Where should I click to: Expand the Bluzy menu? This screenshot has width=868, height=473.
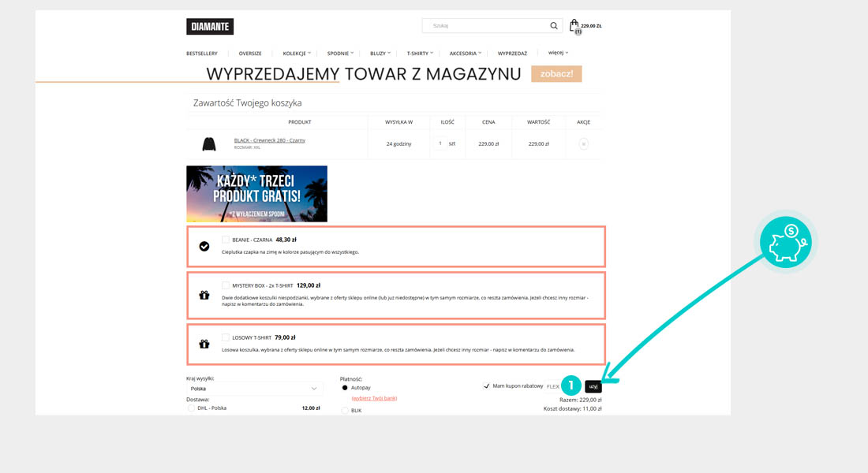pos(380,53)
